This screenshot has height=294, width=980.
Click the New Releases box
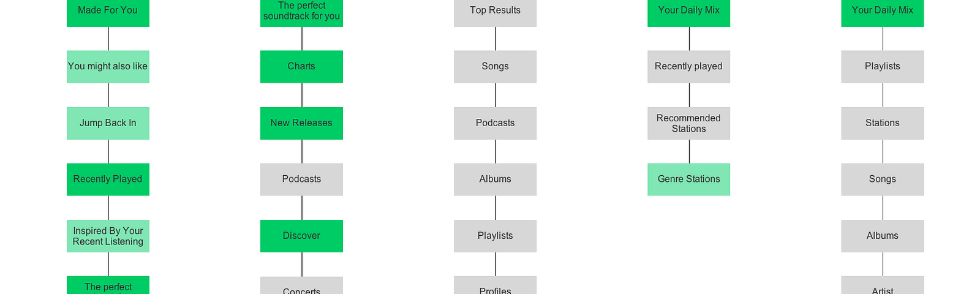pos(301,123)
